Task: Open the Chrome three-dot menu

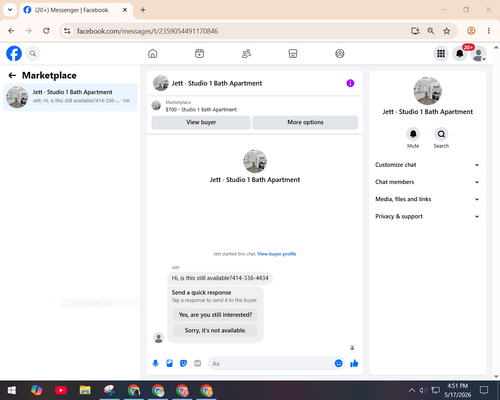Action: [x=489, y=31]
